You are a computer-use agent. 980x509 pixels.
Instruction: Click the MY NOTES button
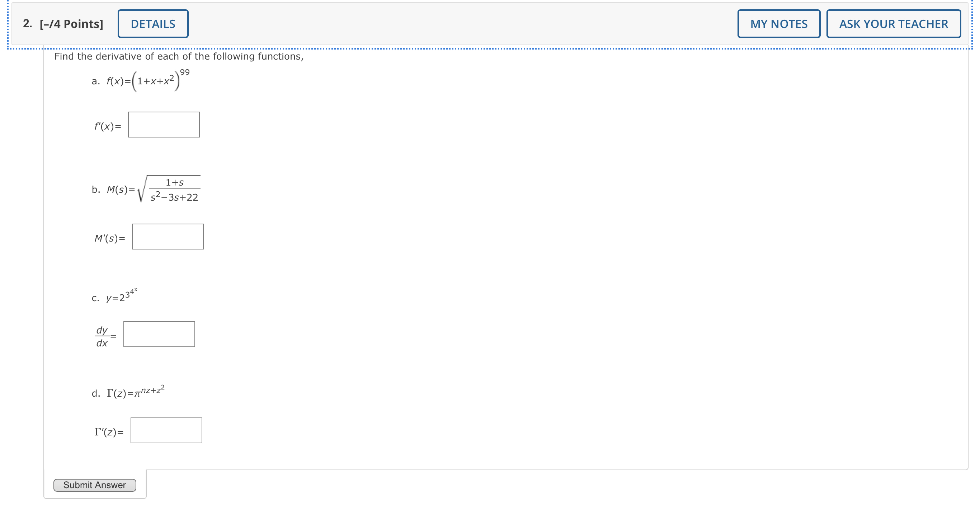pos(778,24)
